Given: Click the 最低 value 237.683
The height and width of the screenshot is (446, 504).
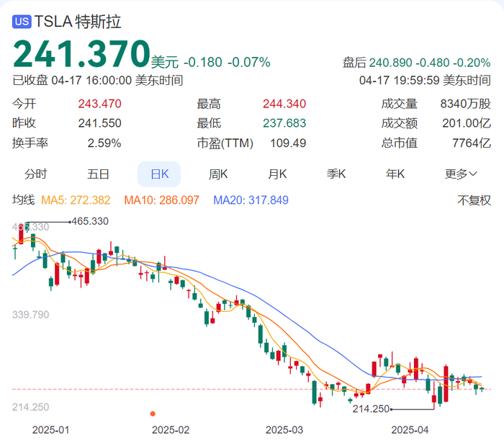Looking at the screenshot, I should pos(284,122).
